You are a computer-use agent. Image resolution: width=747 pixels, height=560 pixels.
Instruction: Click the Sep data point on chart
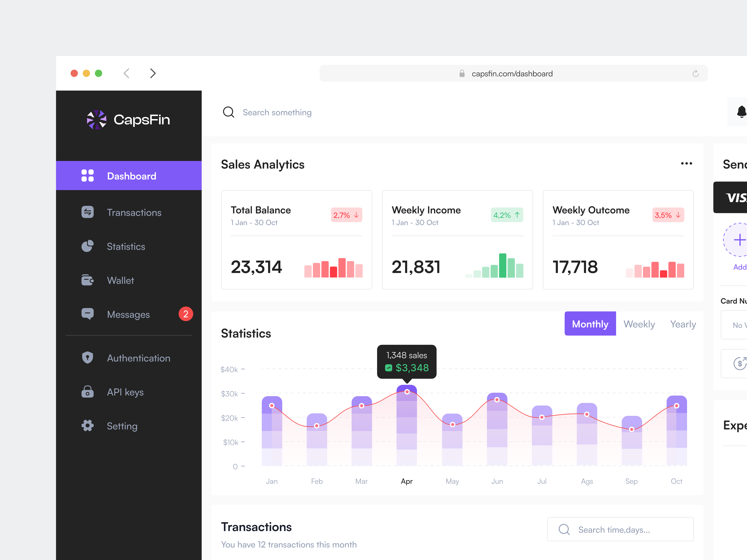point(631,429)
